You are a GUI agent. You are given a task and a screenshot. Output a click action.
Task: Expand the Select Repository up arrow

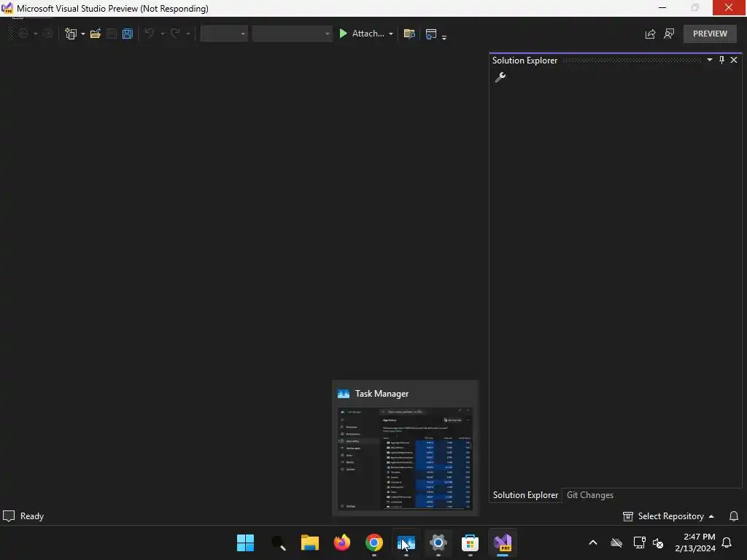point(711,516)
